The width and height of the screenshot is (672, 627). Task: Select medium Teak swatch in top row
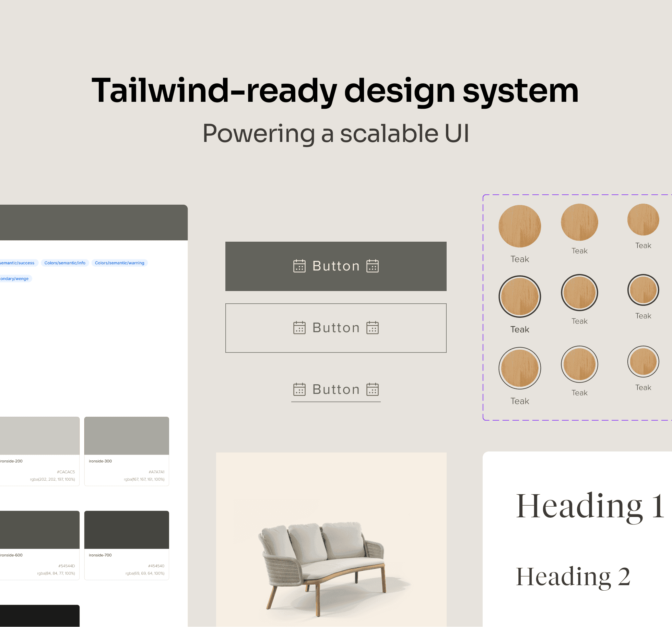point(579,222)
